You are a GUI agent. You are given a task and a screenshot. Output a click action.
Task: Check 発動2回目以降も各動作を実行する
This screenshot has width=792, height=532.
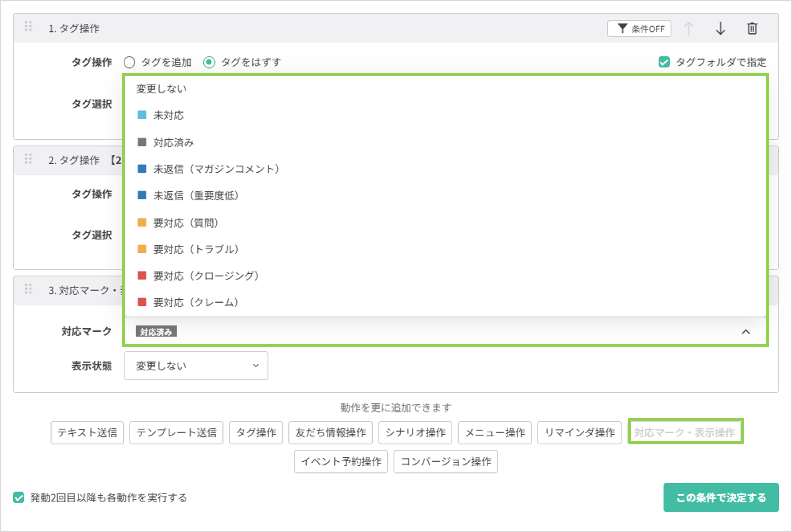tap(18, 498)
